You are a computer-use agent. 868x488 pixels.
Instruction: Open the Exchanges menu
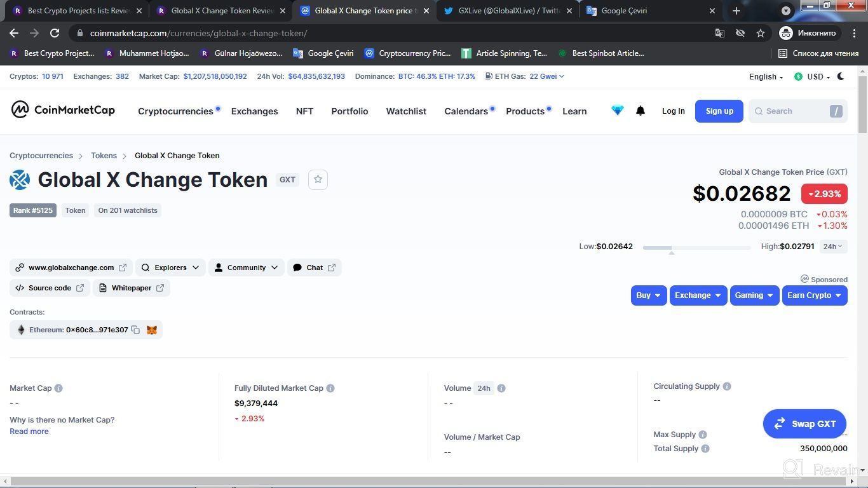point(254,111)
